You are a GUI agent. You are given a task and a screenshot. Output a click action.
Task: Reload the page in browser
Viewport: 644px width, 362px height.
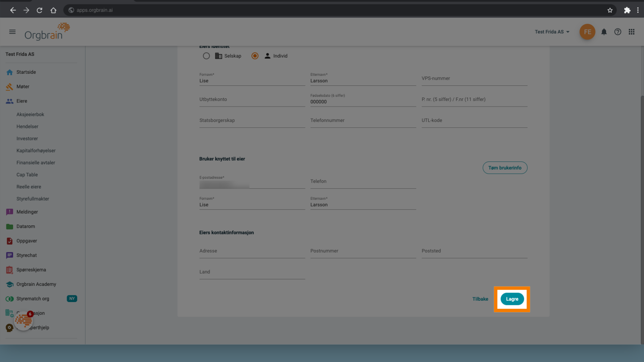(x=40, y=10)
